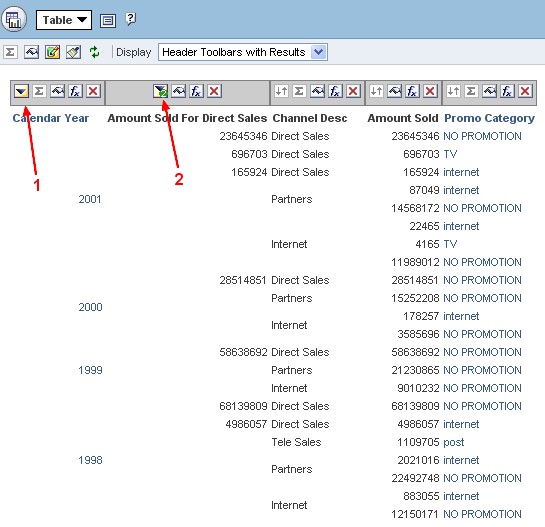
Task: Delete the Amount Sold column with red X
Action: 430,91
